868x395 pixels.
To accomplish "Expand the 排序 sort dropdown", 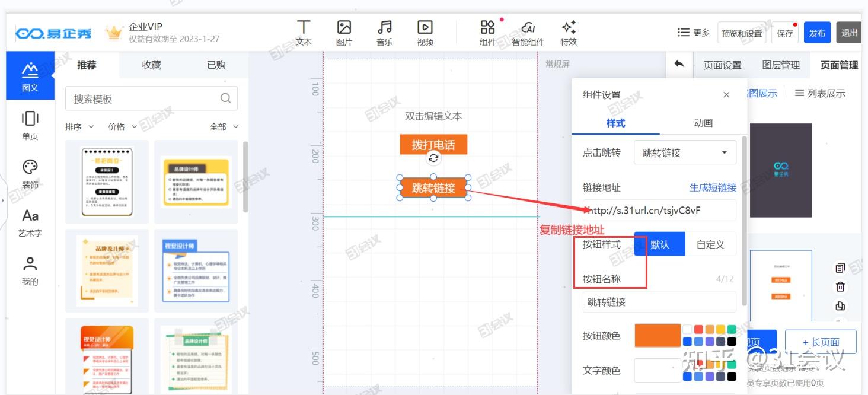I will click(x=78, y=126).
